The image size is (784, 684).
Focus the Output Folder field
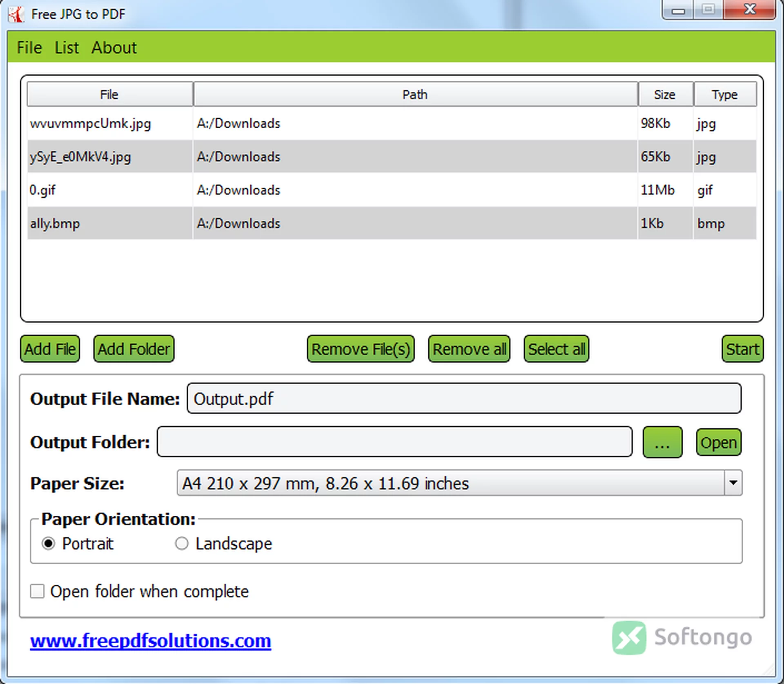(x=394, y=442)
